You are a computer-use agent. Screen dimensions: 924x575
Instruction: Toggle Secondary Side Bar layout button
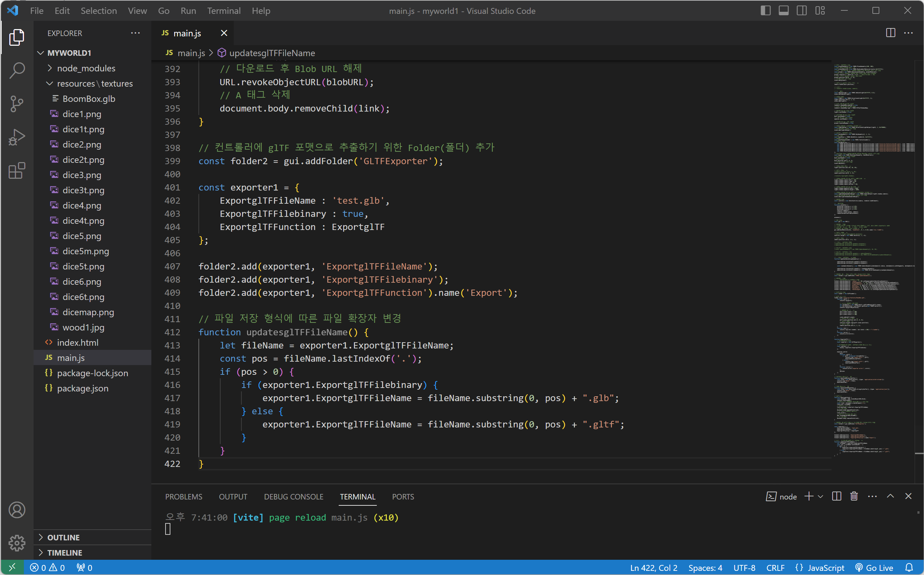tap(801, 11)
